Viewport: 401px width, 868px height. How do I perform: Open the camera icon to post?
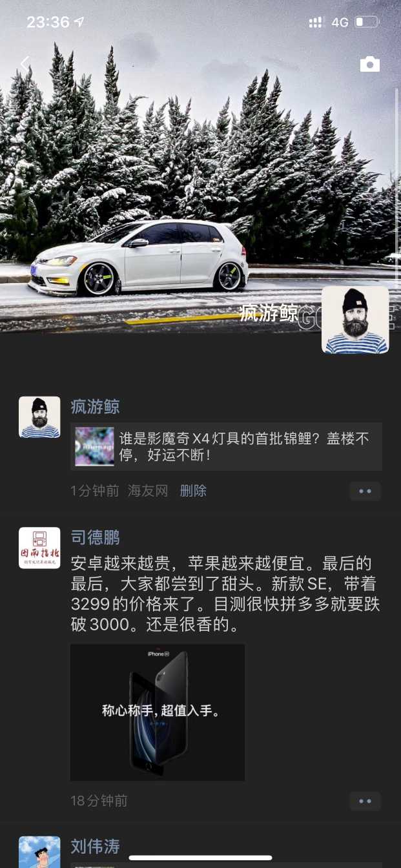pyautogui.click(x=370, y=63)
